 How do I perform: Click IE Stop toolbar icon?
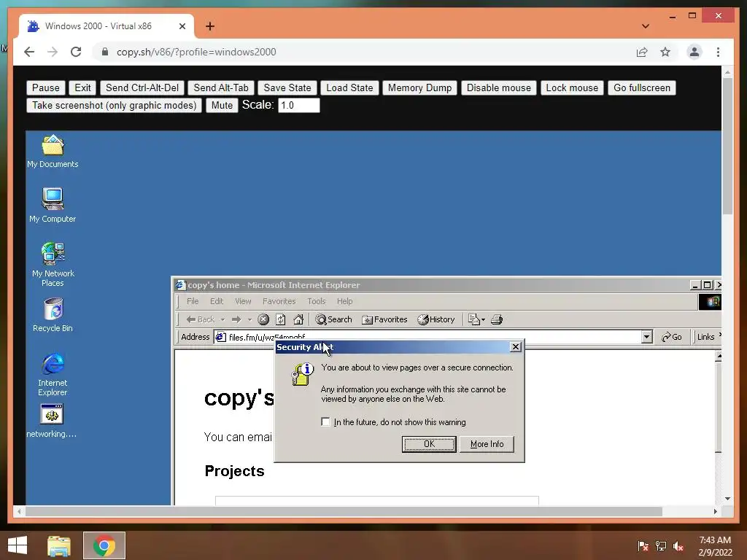tap(263, 319)
